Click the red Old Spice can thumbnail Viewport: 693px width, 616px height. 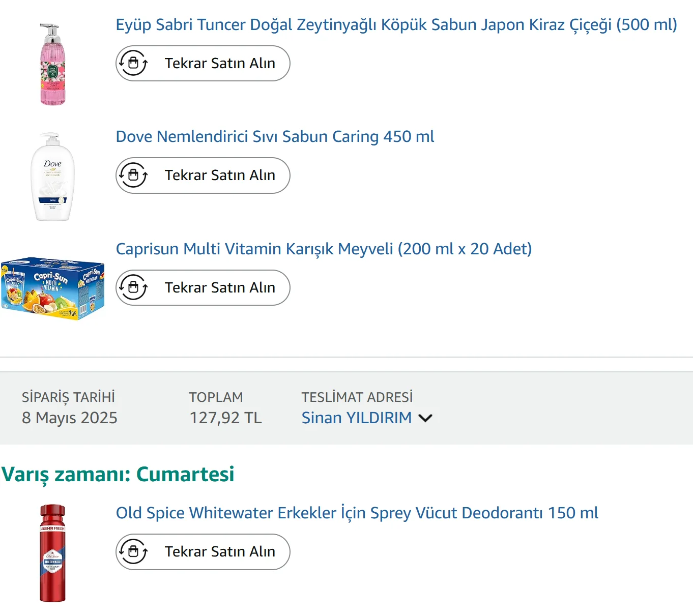53,553
